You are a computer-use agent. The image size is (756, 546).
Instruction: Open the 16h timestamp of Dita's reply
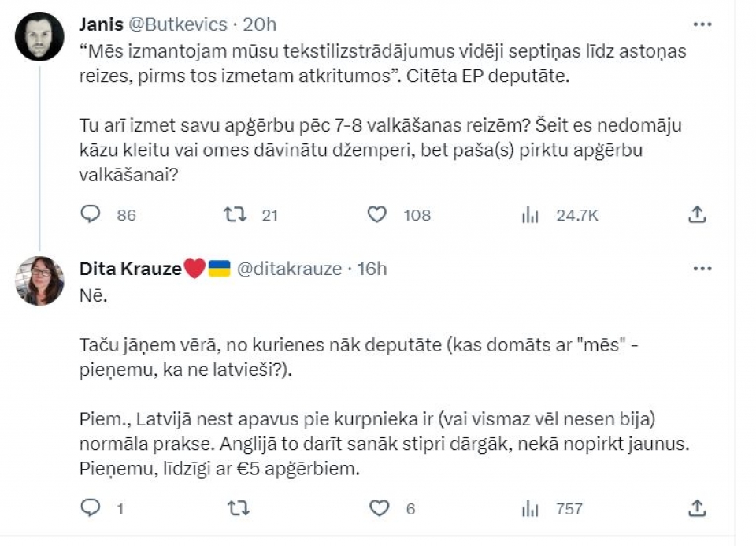(372, 269)
